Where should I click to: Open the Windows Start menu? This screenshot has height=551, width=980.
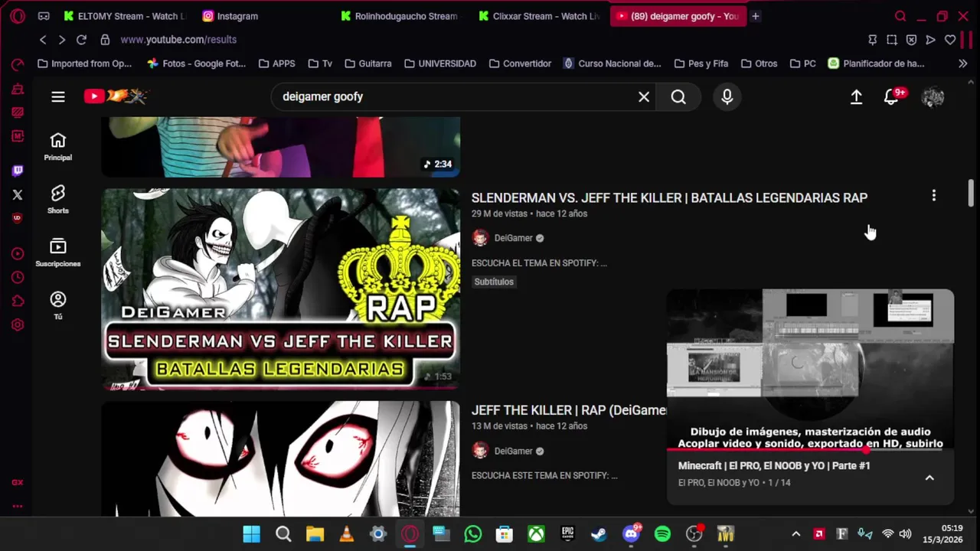click(x=251, y=534)
